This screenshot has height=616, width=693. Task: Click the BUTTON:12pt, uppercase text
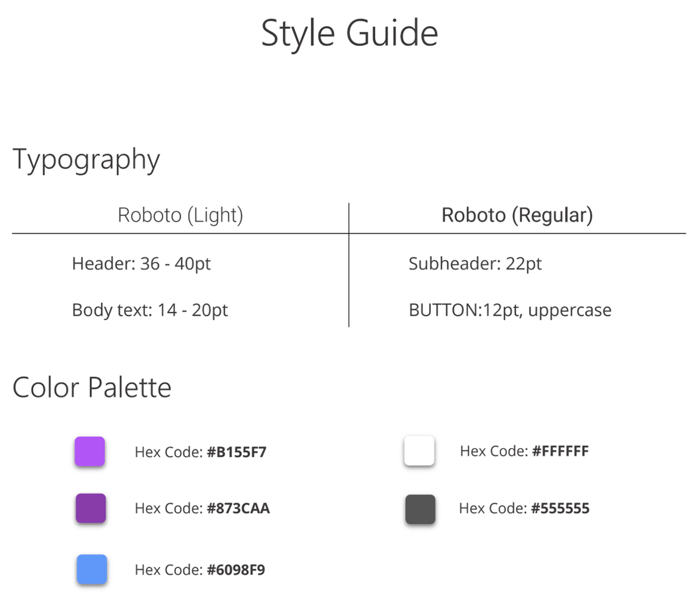click(x=510, y=310)
